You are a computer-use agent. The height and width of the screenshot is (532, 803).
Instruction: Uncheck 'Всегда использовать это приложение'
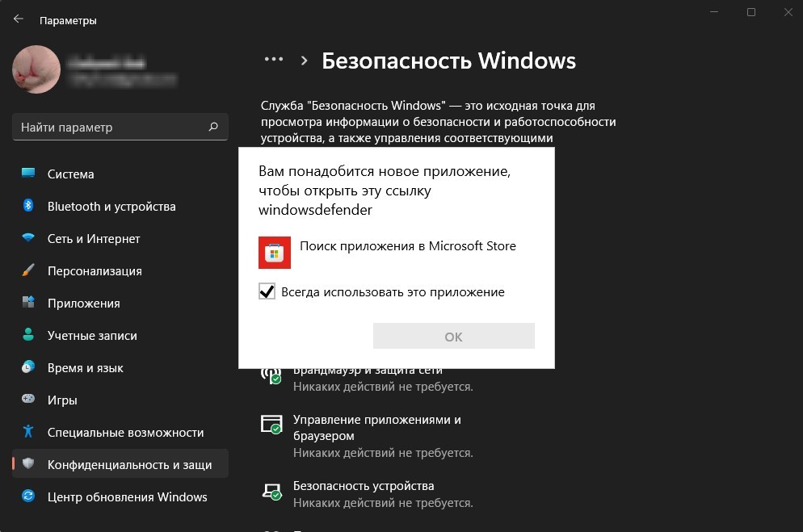[x=267, y=291]
